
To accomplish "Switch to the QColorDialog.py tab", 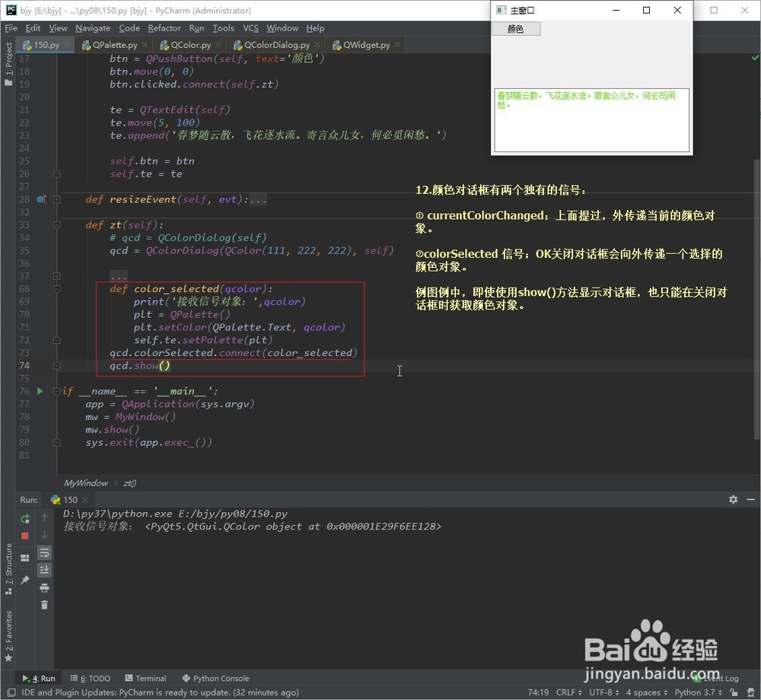I will pyautogui.click(x=277, y=45).
